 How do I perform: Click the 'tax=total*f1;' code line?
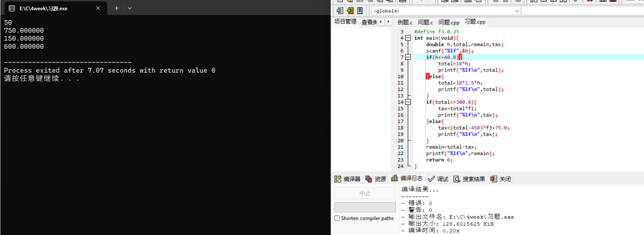pos(457,109)
